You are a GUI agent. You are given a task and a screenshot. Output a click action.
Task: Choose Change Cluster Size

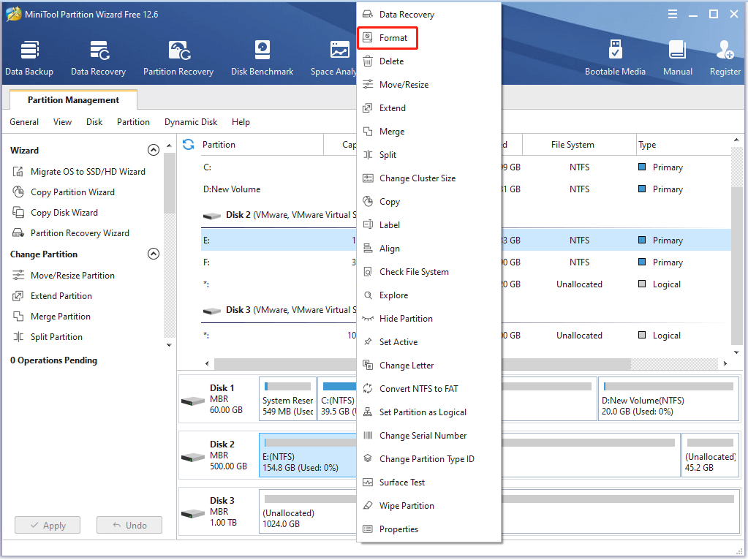click(429, 178)
